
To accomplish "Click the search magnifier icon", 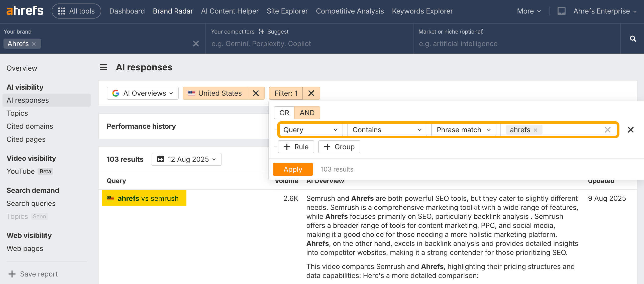I will tap(633, 39).
